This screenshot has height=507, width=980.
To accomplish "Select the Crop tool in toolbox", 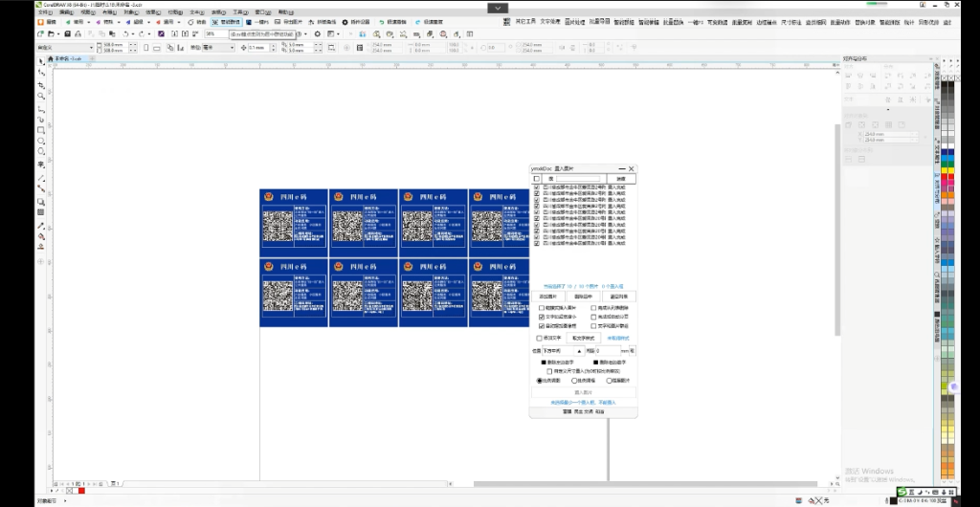I will (x=41, y=84).
